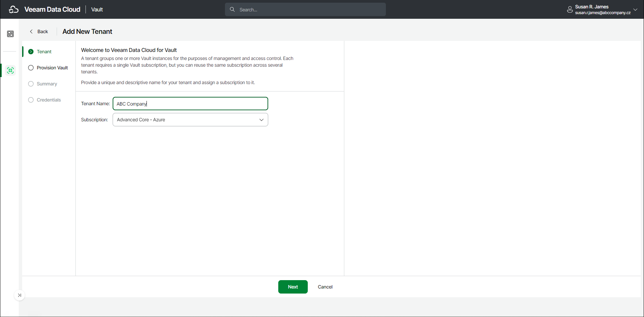This screenshot has width=644, height=317.
Task: Open the dashboard grid icon in sidebar
Action: point(10,34)
